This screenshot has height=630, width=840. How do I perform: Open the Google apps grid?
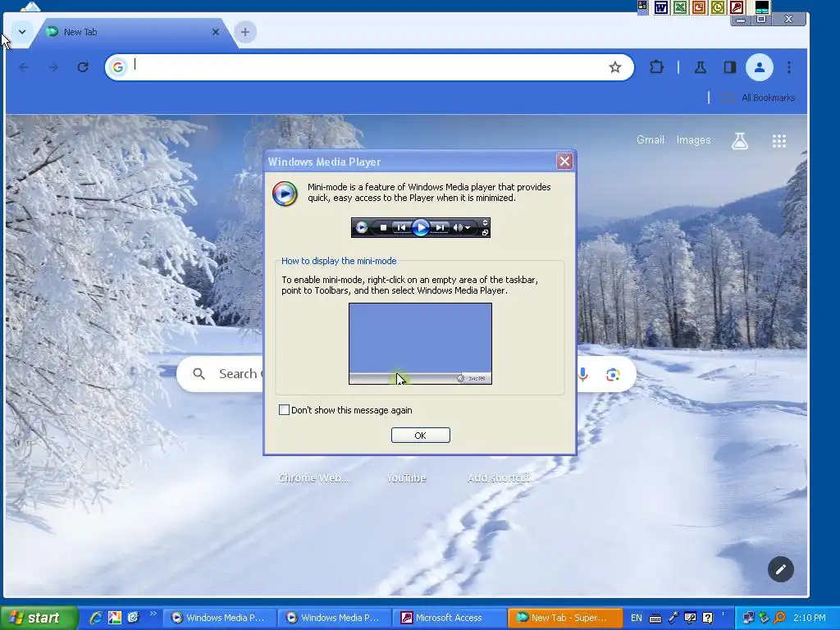pos(779,141)
